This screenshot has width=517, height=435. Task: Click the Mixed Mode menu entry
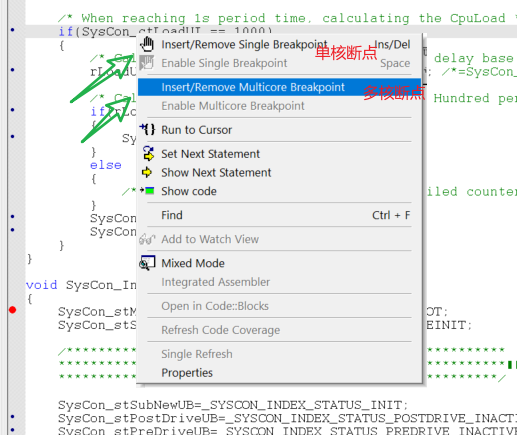[x=279, y=263]
